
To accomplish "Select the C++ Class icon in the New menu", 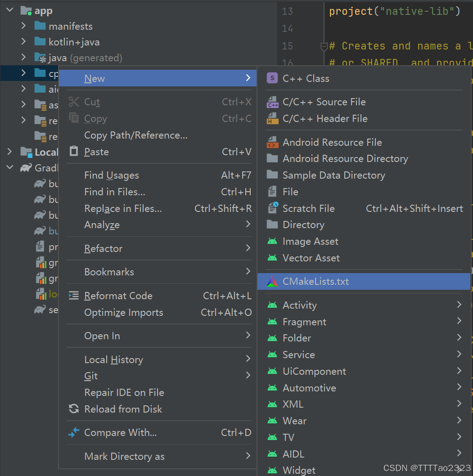I will click(272, 78).
